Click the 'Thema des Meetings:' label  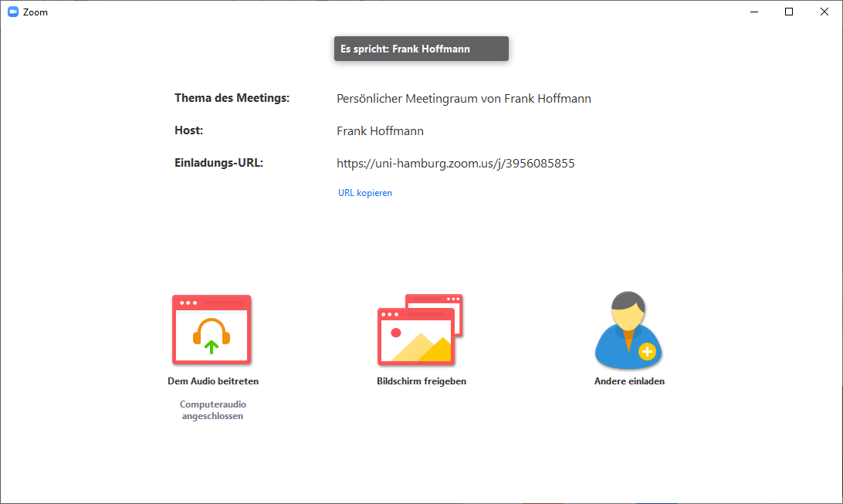point(232,98)
